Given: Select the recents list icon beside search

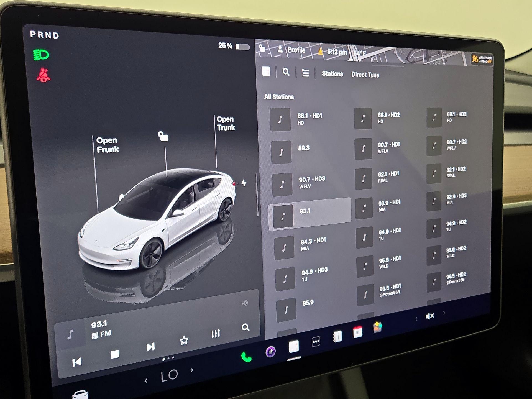Looking at the screenshot, I should click(306, 72).
